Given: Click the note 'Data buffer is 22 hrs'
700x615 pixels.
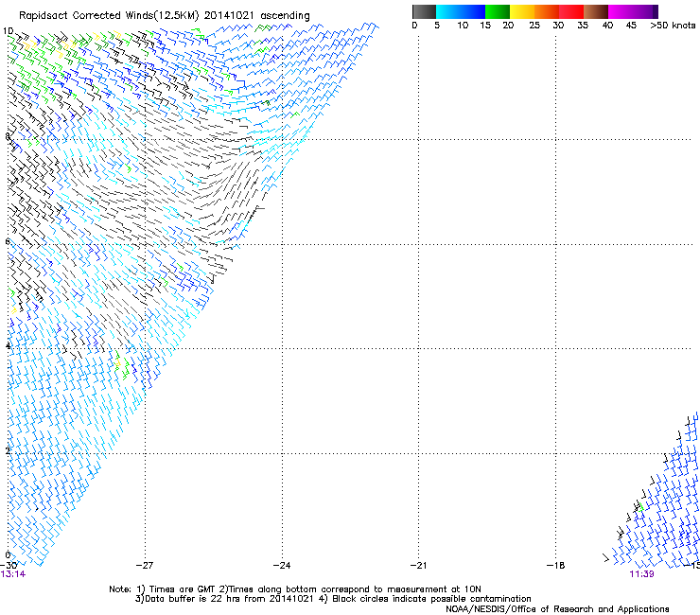Looking at the screenshot, I should tap(192, 599).
